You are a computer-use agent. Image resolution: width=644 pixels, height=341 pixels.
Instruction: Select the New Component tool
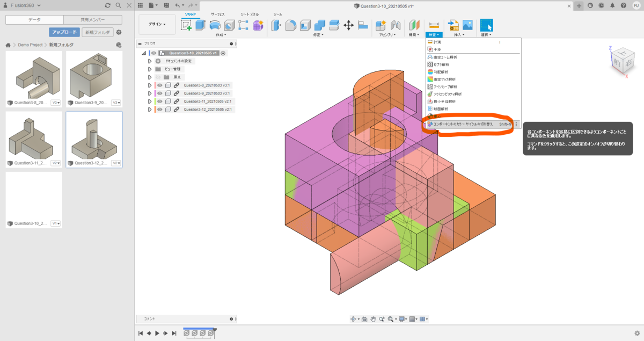[381, 25]
